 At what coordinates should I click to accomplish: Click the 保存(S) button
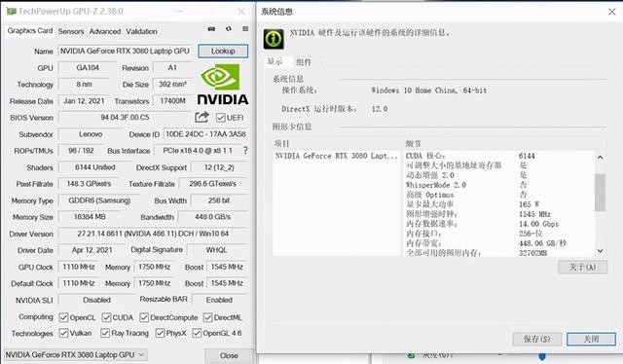click(x=536, y=339)
